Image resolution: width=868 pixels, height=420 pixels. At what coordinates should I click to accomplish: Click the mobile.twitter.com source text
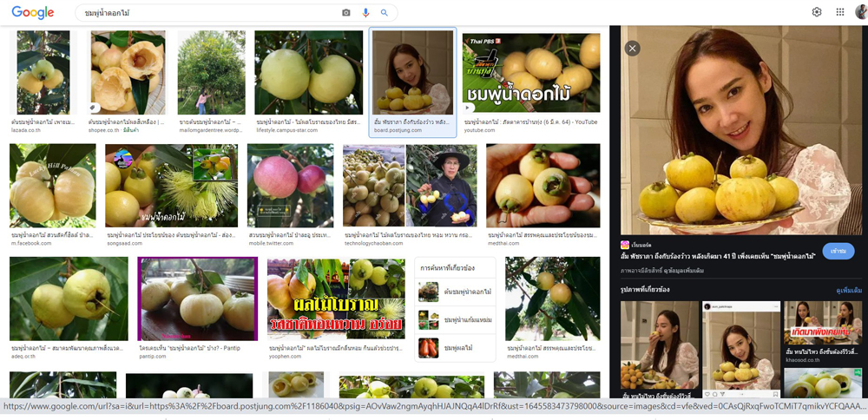click(273, 243)
